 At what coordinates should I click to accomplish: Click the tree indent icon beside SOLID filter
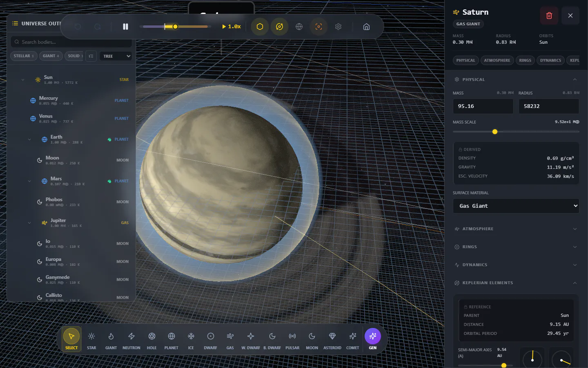click(x=91, y=56)
